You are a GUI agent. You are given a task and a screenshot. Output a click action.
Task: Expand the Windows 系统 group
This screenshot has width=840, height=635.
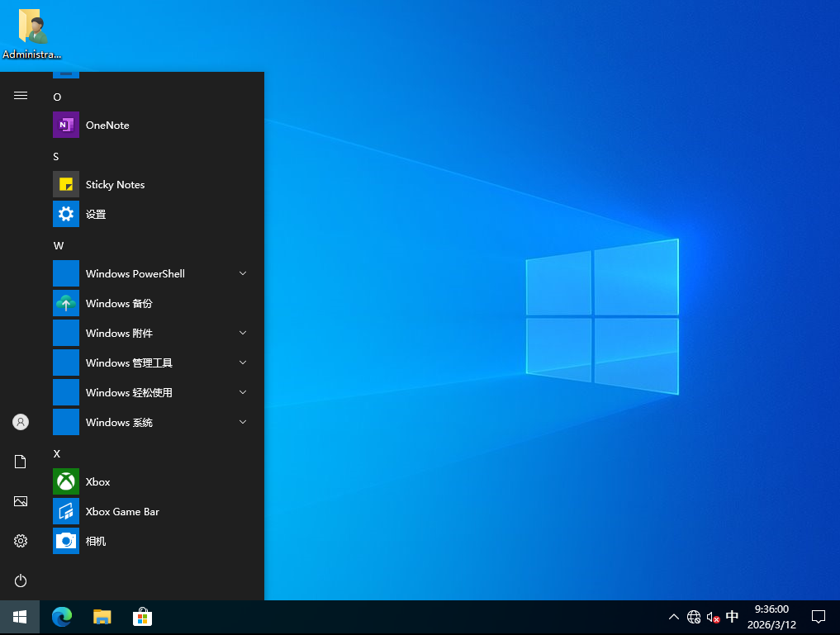tap(242, 422)
